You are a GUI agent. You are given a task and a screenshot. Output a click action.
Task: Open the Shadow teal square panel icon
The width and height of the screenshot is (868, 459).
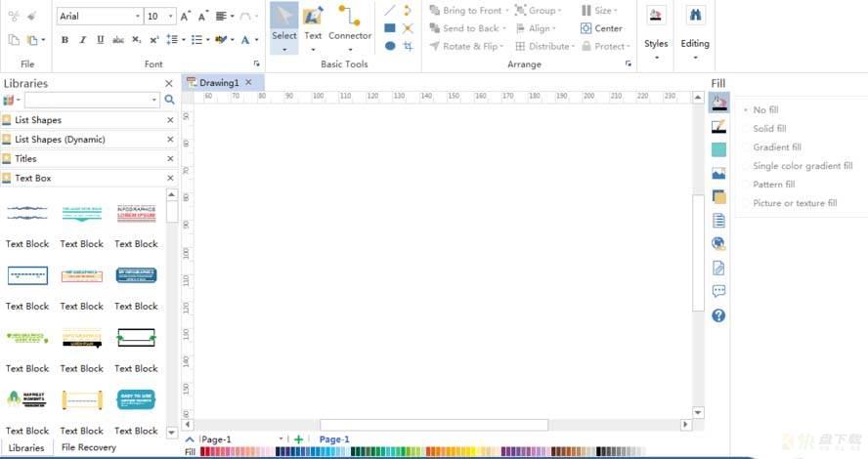[718, 149]
